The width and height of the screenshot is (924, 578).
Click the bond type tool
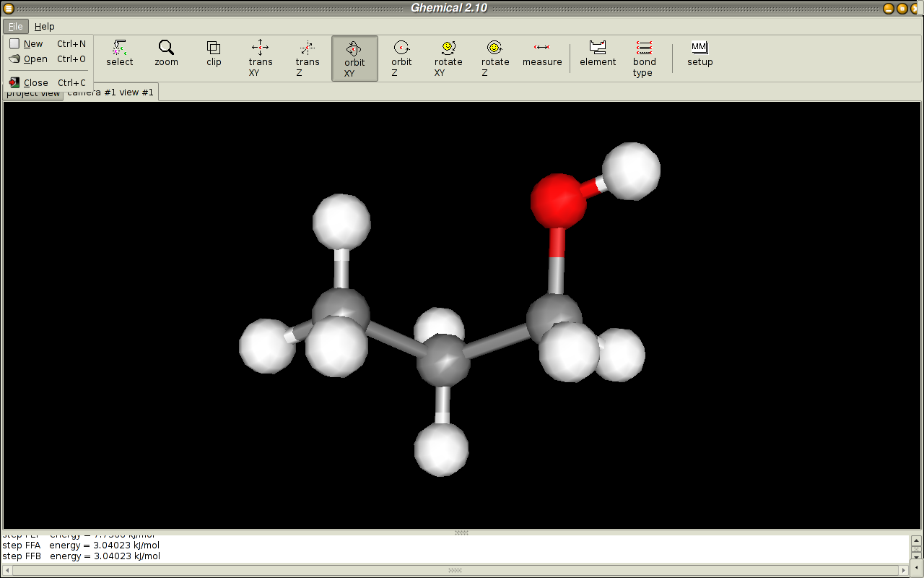pyautogui.click(x=644, y=58)
